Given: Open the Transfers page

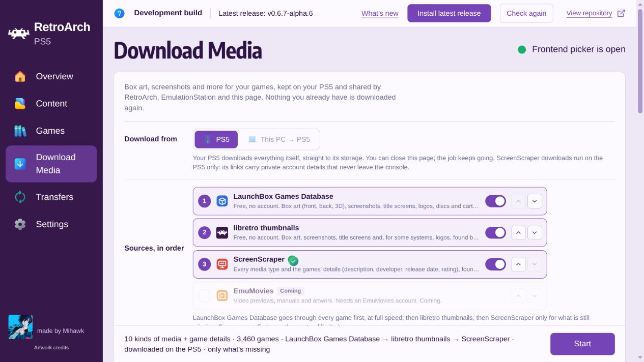Looking at the screenshot, I should coord(51,197).
